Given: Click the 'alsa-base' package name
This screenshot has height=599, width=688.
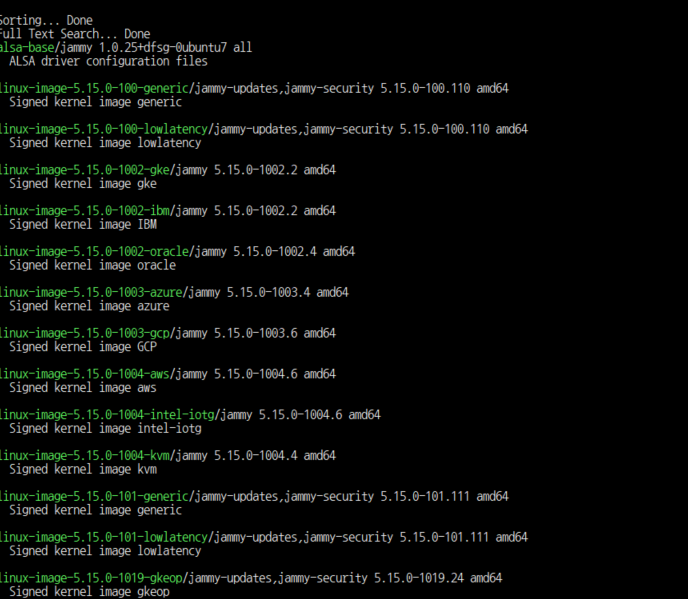Looking at the screenshot, I should click(x=27, y=47).
